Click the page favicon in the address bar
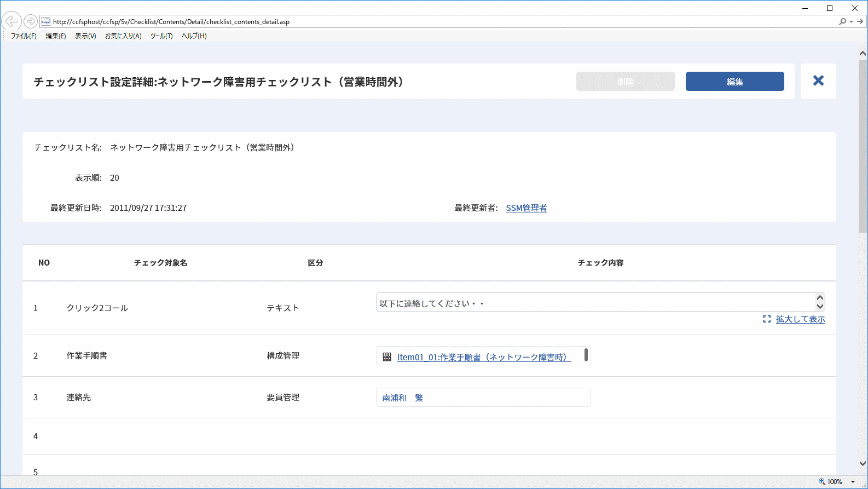Viewport: 868px width, 489px height. tap(46, 21)
